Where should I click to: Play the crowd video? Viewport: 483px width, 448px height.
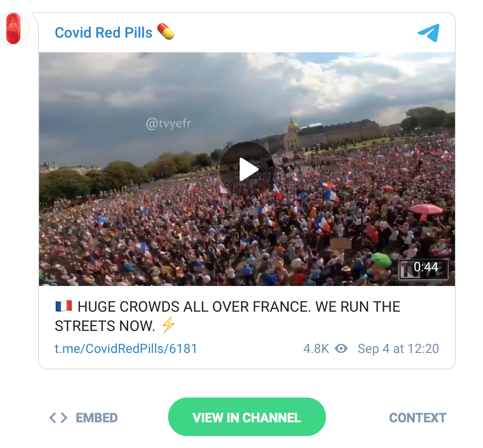coord(247,169)
